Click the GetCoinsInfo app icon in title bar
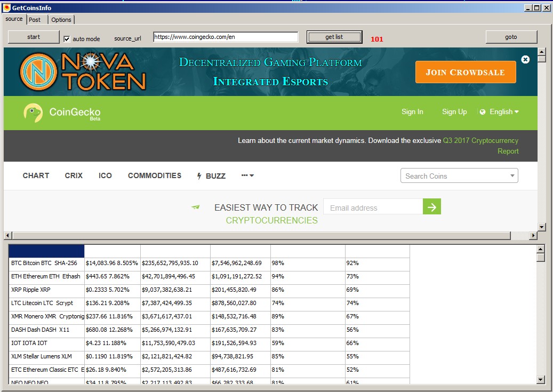Screen dimensions: 553x392 pos(6,7)
